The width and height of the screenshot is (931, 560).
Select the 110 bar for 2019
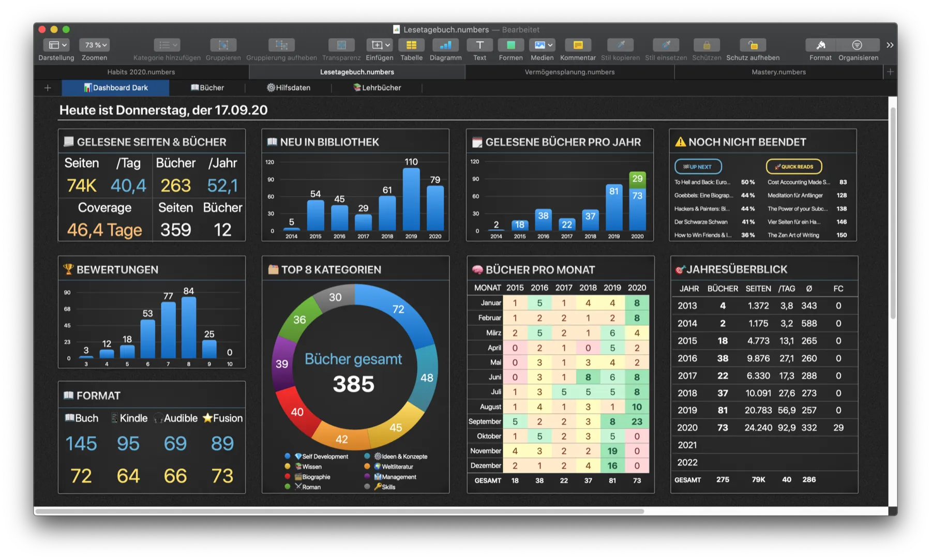[411, 199]
